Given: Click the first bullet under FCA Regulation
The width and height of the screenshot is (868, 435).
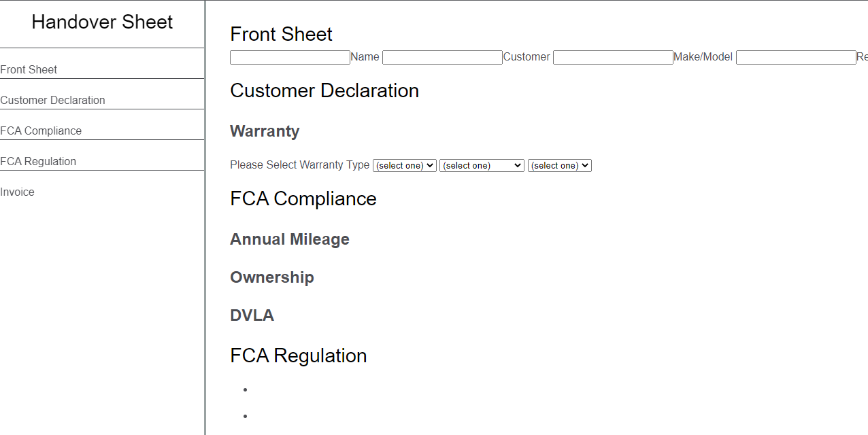Looking at the screenshot, I should [x=244, y=389].
